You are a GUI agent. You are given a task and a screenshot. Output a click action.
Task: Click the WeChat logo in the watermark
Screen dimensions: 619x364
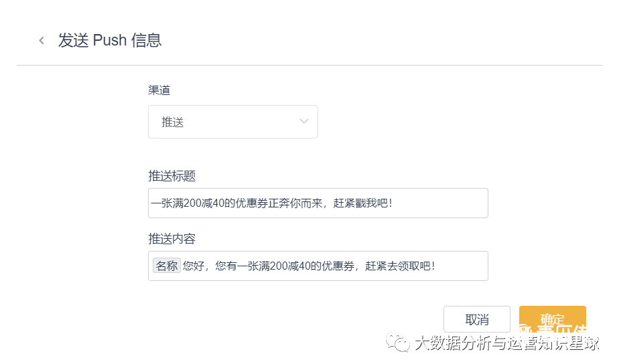click(x=403, y=343)
